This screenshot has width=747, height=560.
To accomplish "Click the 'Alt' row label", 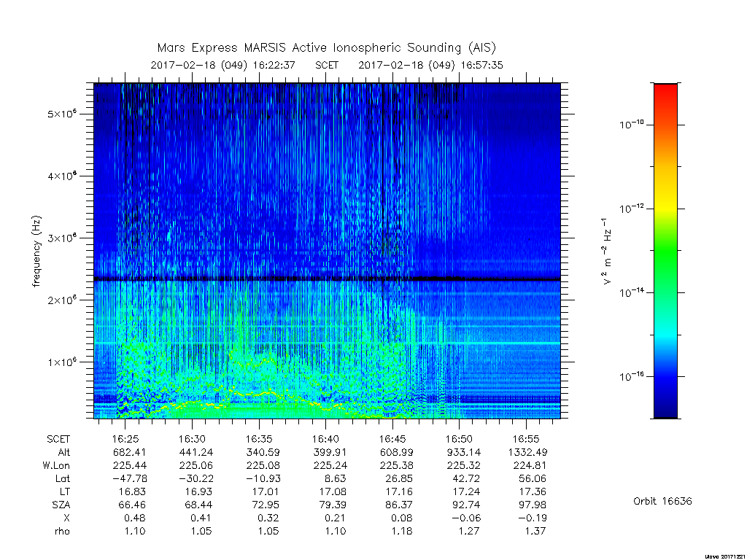I will [x=64, y=452].
